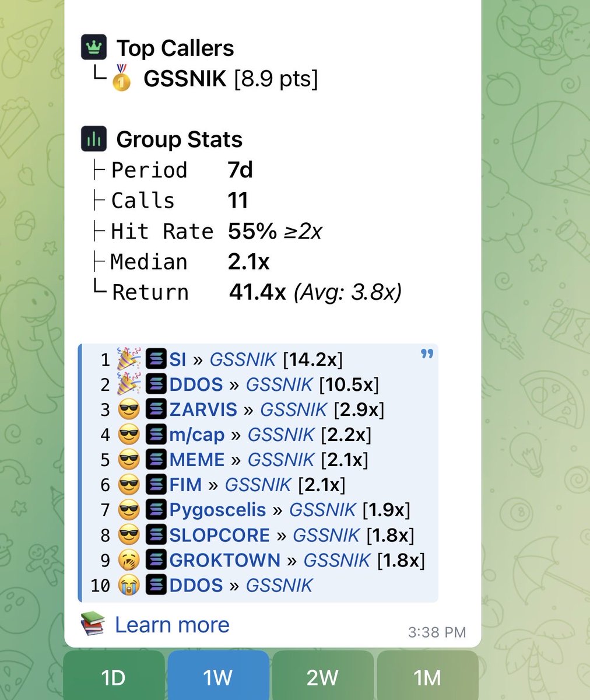Click the yawning emoji in GROKTOWN row
590x700 pixels.
pos(129,560)
